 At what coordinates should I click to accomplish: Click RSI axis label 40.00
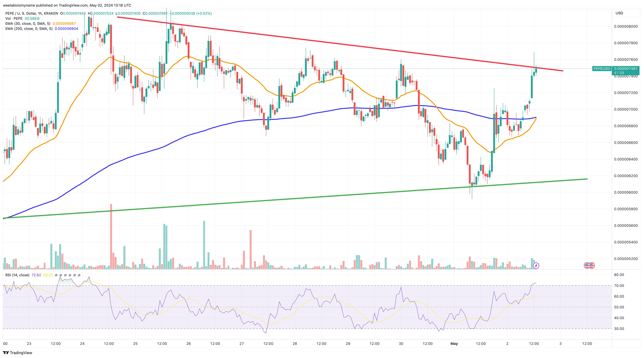coord(619,318)
